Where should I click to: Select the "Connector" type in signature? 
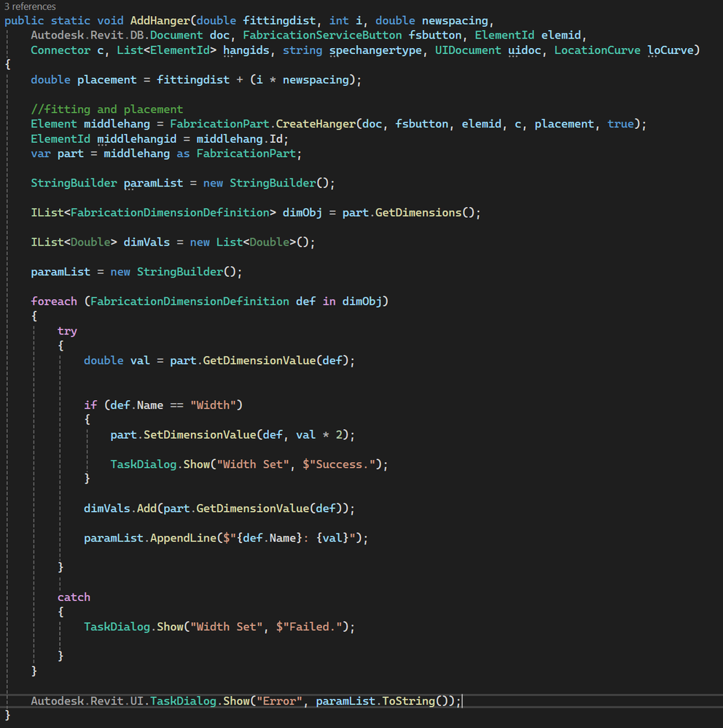coord(60,50)
